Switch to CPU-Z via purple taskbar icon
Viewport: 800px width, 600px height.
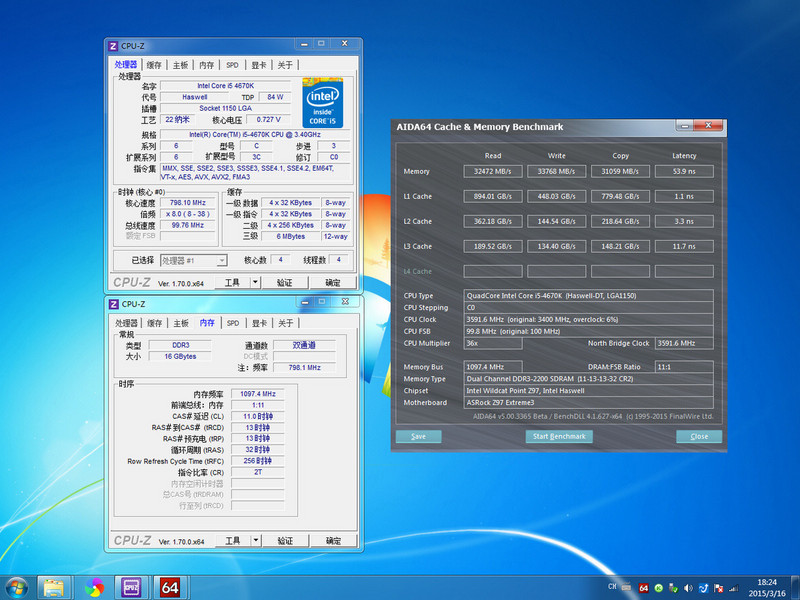[x=131, y=586]
